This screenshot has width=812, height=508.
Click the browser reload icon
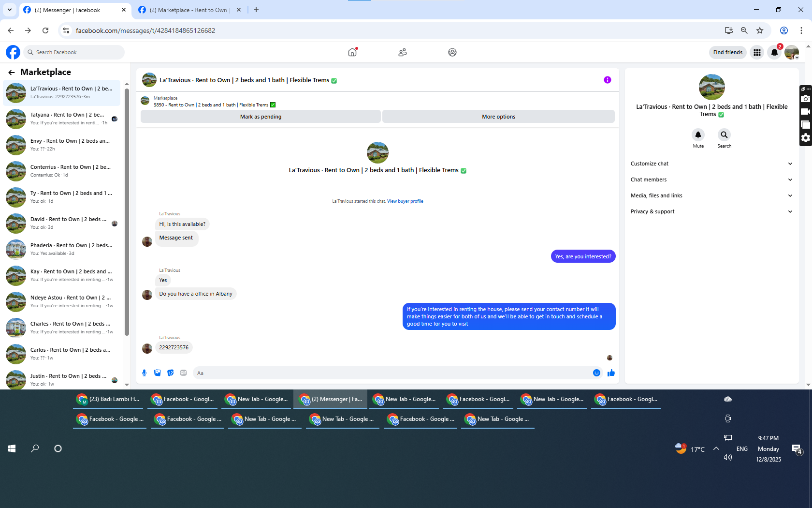(x=45, y=30)
